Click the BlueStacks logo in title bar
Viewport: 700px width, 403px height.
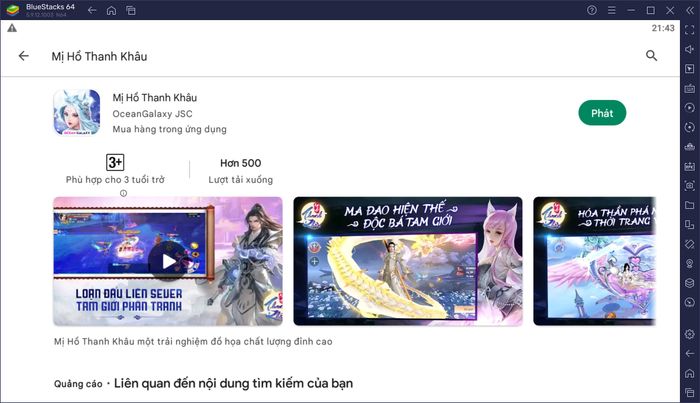click(12, 10)
